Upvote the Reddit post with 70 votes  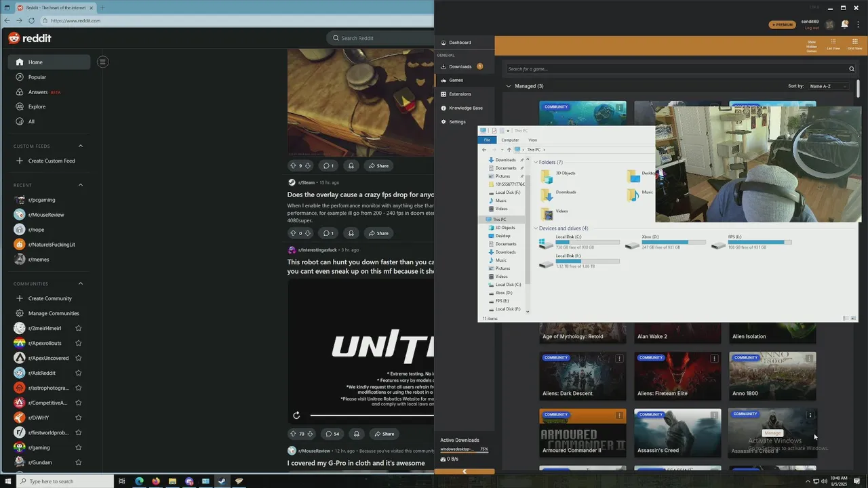click(293, 434)
